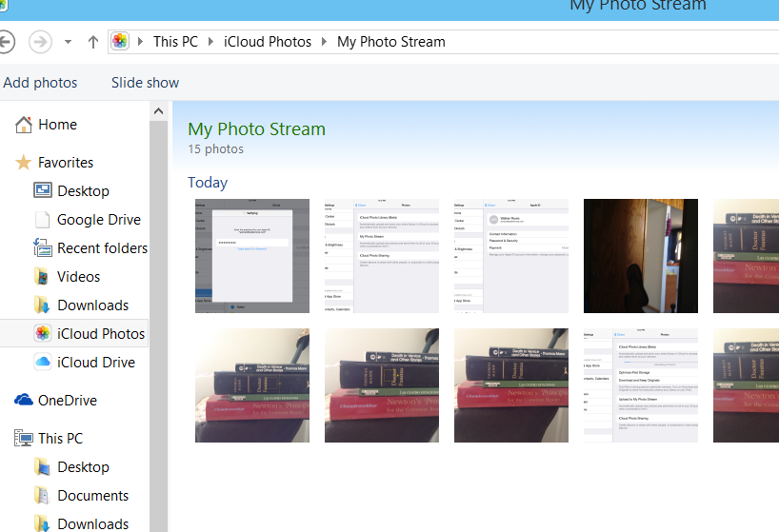
Task: Click the Recent folders icon
Action: tap(42, 247)
